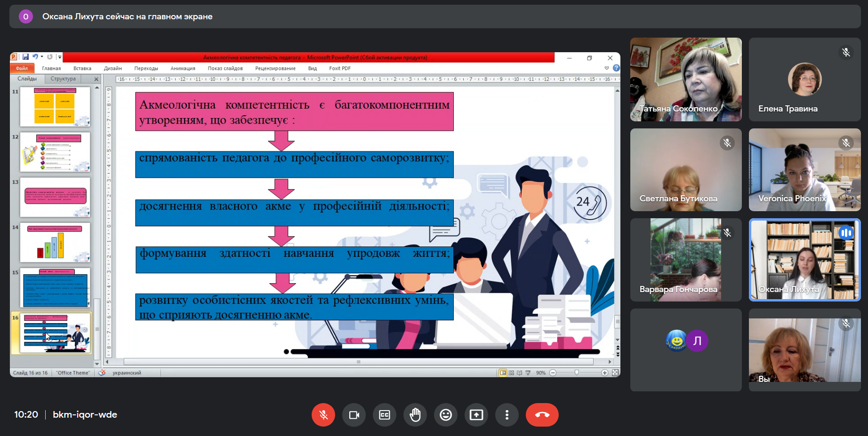This screenshot has width=868, height=436.
Task: Switch to the Структура pane tab
Action: coord(63,79)
